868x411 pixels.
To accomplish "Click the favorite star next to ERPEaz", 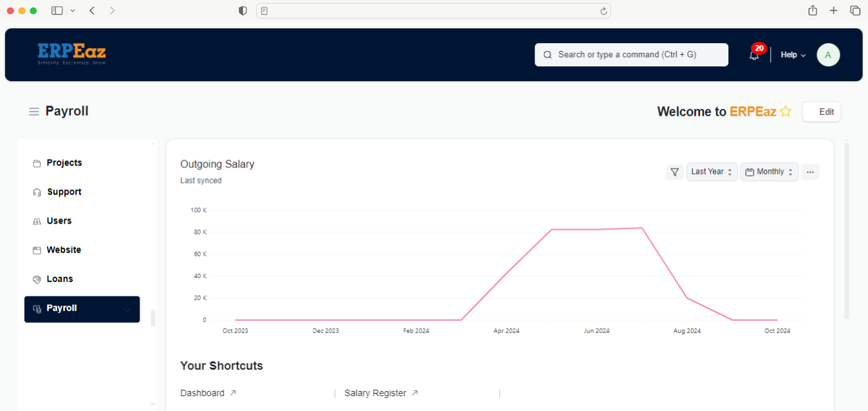I will click(786, 111).
